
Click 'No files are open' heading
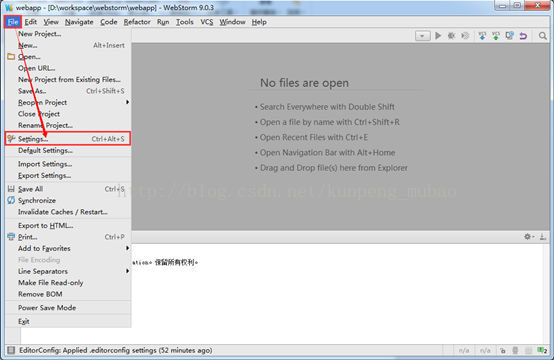click(x=304, y=83)
